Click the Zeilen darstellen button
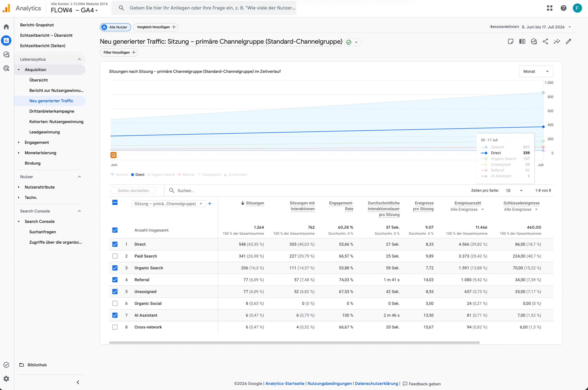588x390 pixels. [x=133, y=190]
